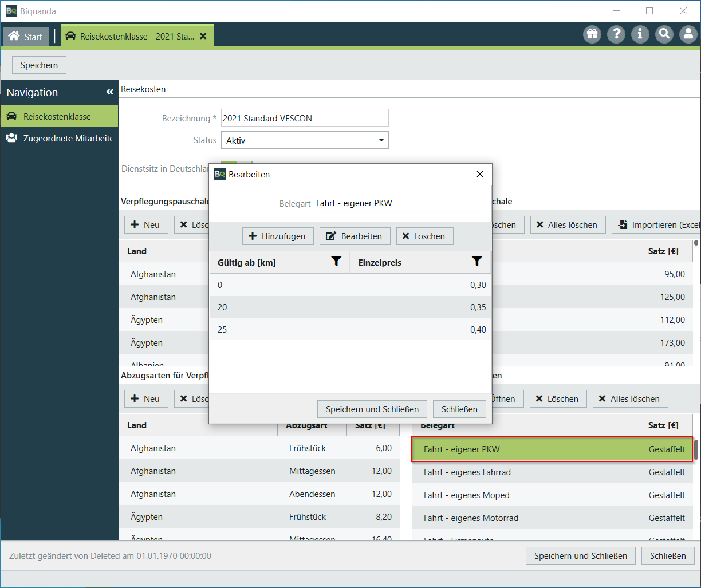Viewport: 701px width, 588px height.
Task: Collapse the Navigation panel
Action: [109, 92]
